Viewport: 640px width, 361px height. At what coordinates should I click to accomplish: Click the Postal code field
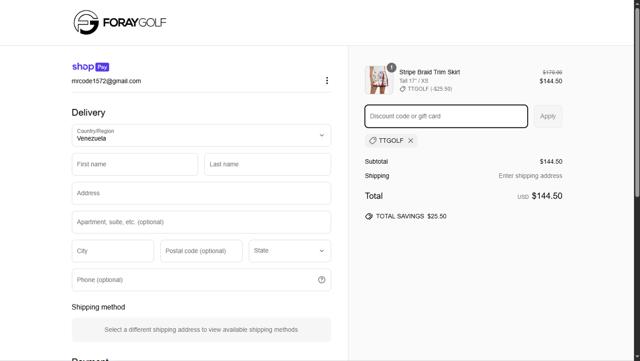point(201,251)
